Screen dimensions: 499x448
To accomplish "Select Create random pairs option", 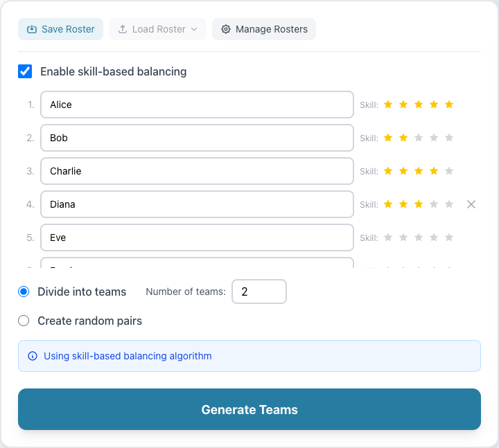I will tap(24, 321).
